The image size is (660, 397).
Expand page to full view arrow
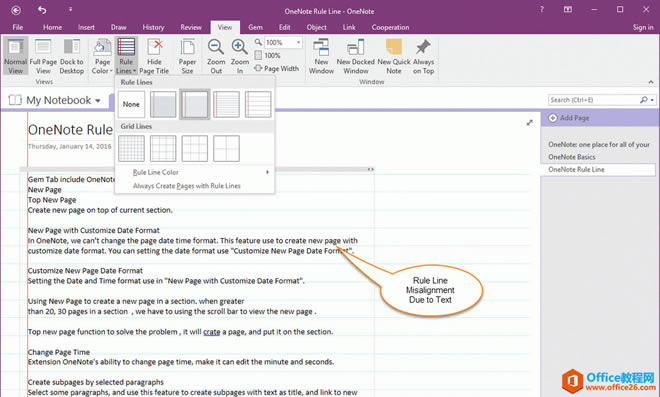(x=530, y=123)
